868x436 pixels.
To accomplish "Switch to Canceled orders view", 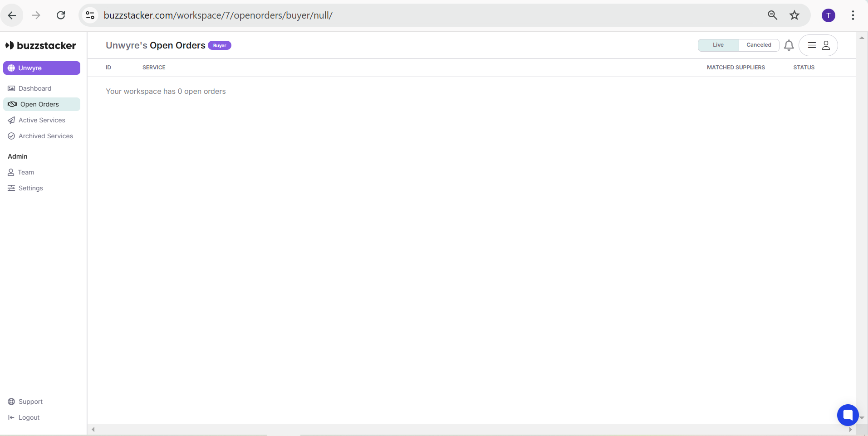I will [x=759, y=45].
